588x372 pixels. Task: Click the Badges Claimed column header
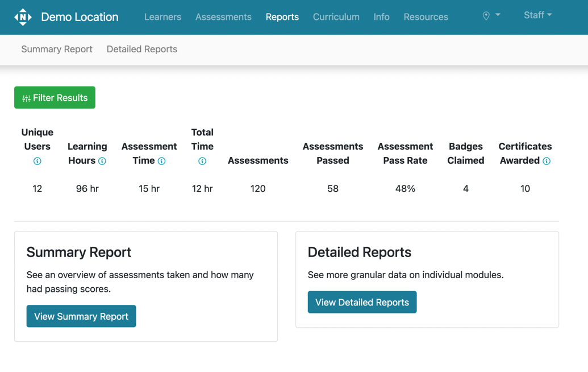466,153
